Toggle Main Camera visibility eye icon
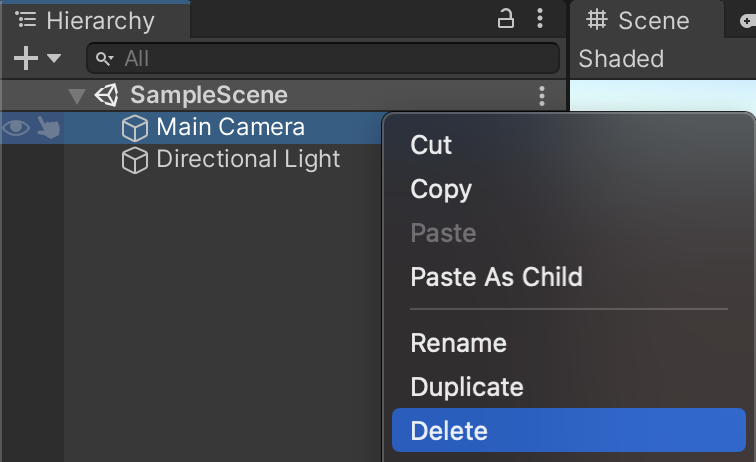The height and width of the screenshot is (462, 756). (16, 128)
